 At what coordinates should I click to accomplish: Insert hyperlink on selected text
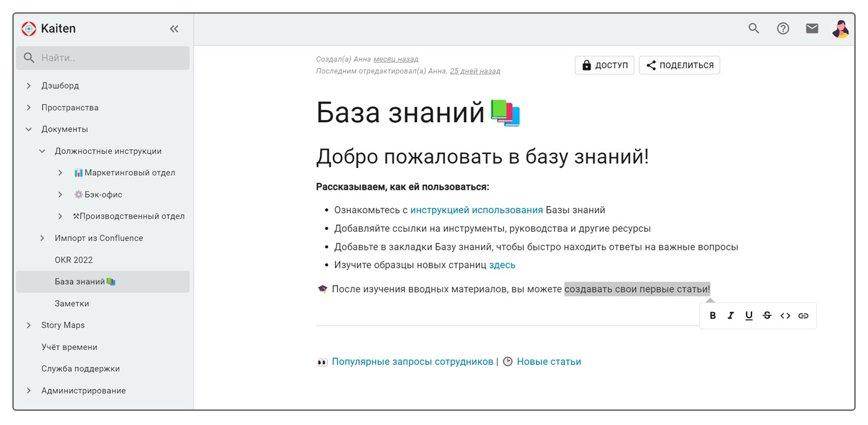tap(804, 316)
